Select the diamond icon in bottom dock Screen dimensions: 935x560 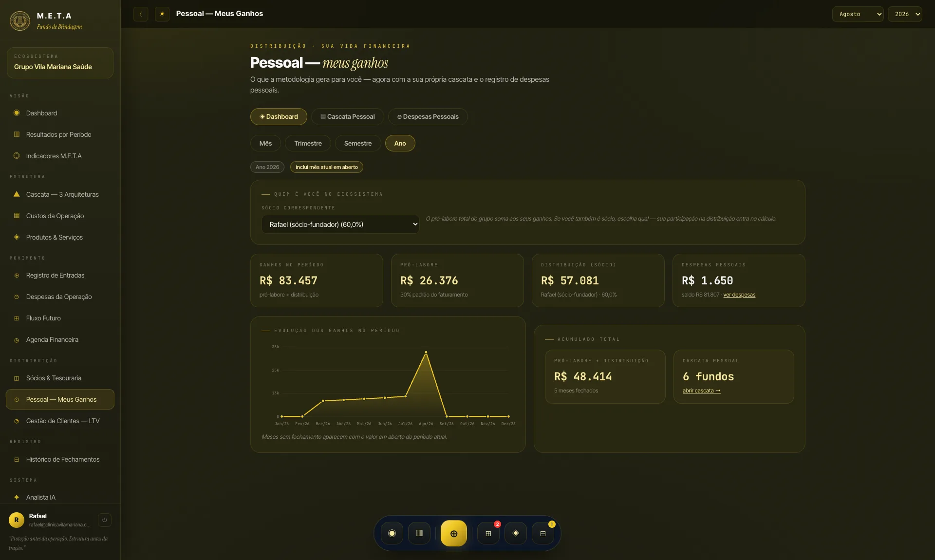tap(516, 534)
